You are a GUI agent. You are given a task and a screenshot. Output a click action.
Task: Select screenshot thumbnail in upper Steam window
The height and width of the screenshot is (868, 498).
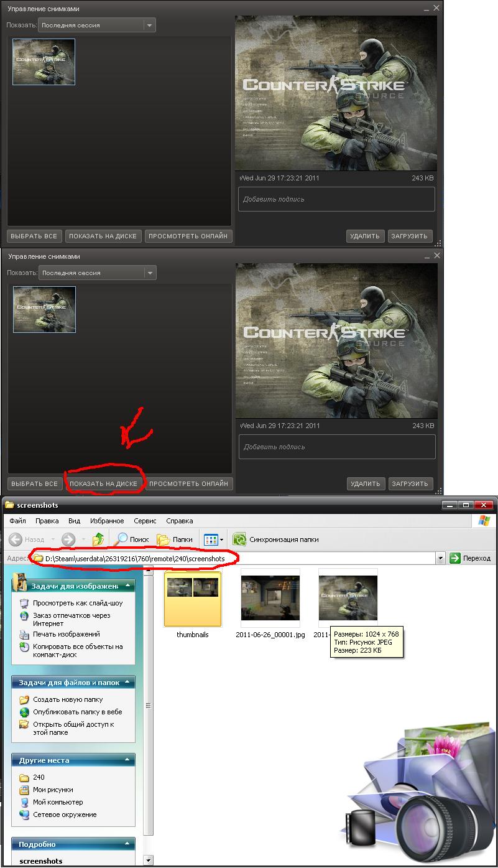tap(44, 62)
